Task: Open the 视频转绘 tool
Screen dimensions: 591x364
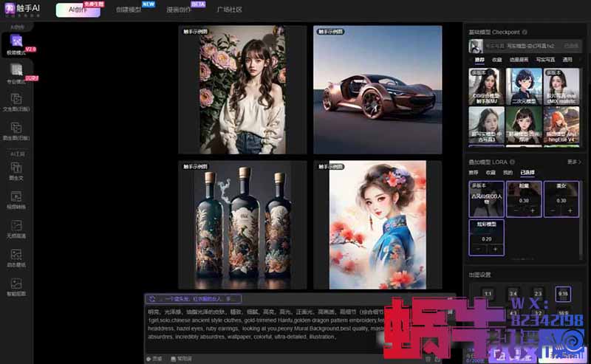Action: click(x=16, y=200)
